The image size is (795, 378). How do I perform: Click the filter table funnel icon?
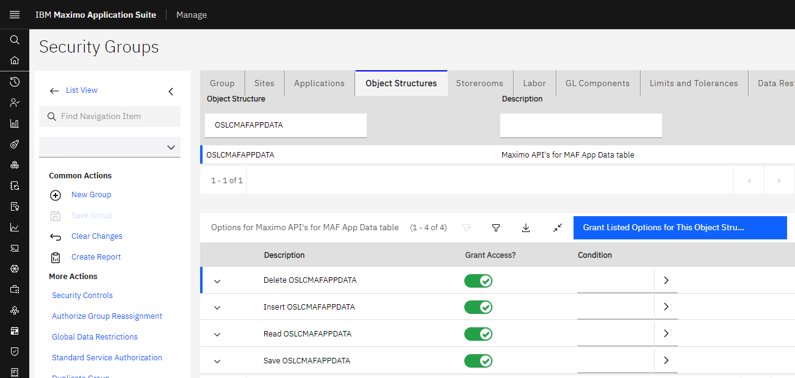coord(496,228)
